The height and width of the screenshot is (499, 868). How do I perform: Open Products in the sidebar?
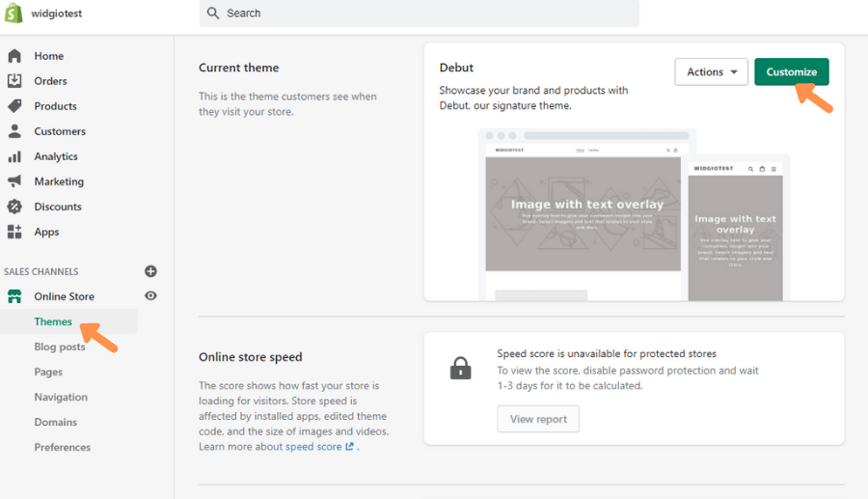click(55, 106)
